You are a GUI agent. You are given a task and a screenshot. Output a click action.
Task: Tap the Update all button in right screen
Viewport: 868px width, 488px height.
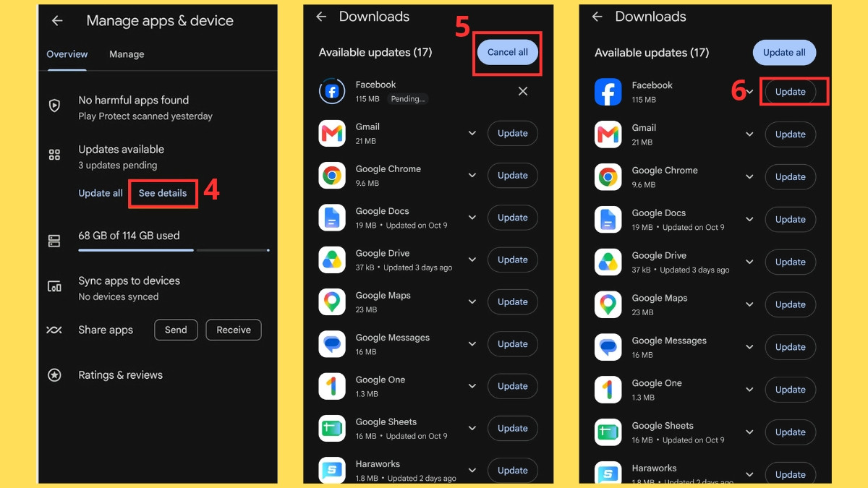[784, 53]
